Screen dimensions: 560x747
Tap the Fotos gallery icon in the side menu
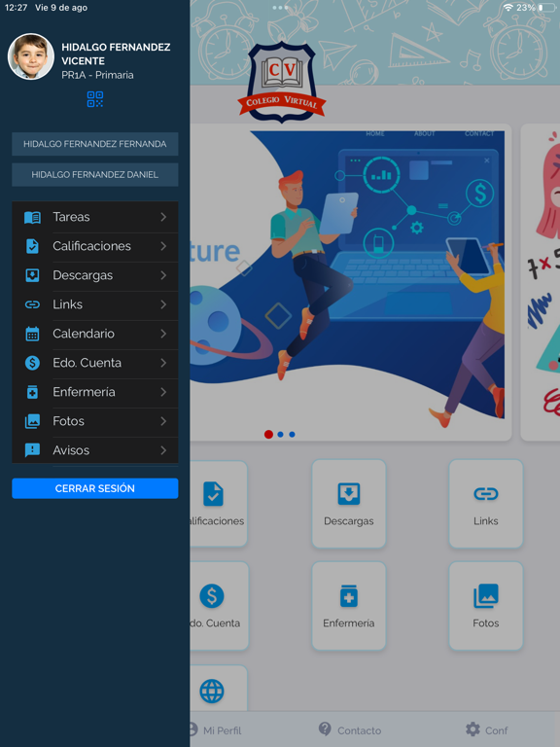pyautogui.click(x=32, y=421)
